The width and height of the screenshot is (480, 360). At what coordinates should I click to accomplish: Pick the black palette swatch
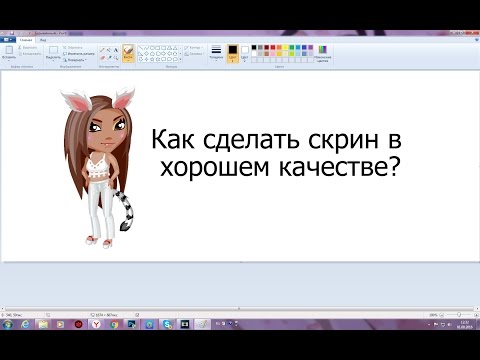pyautogui.click(x=254, y=48)
